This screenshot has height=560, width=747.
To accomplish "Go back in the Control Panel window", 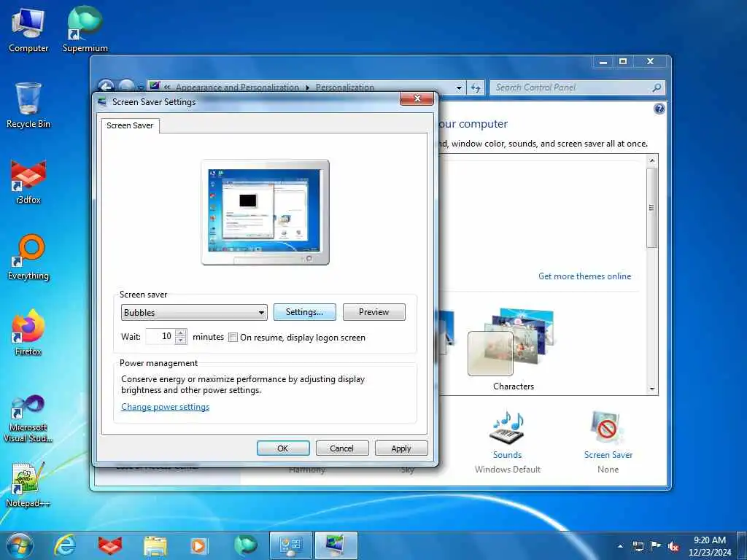I will click(x=106, y=87).
